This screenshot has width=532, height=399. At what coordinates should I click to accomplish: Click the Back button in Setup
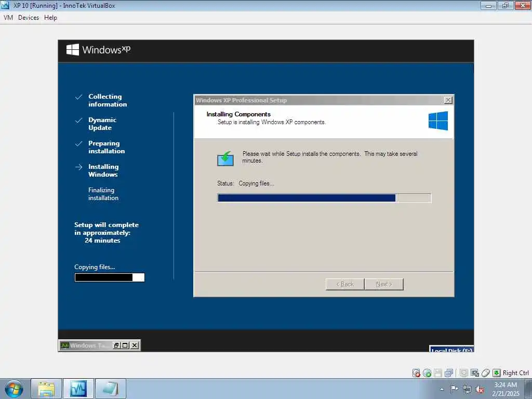[x=345, y=284]
